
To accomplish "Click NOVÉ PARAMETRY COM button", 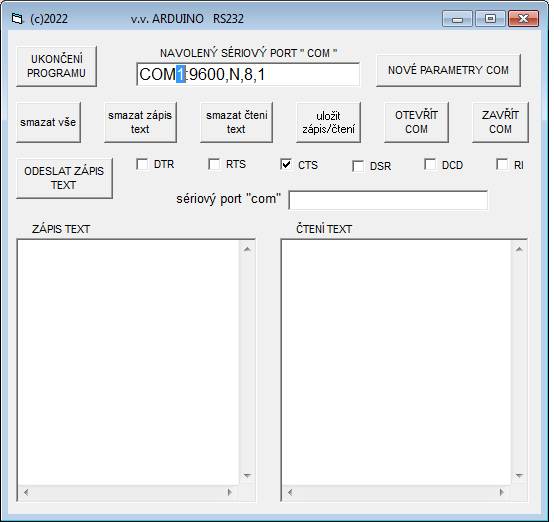I will [448, 70].
